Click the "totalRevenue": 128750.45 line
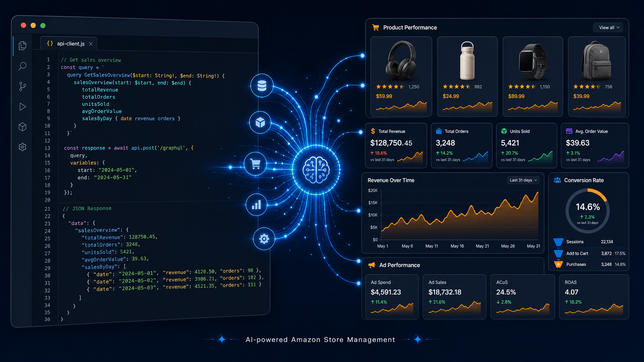644x362 pixels. [x=119, y=237]
